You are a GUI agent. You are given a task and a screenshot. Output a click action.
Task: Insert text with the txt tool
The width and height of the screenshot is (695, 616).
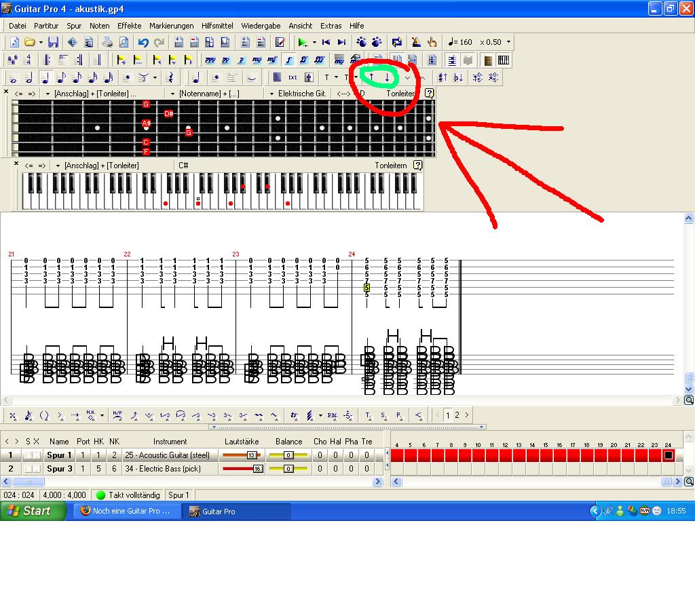(293, 77)
